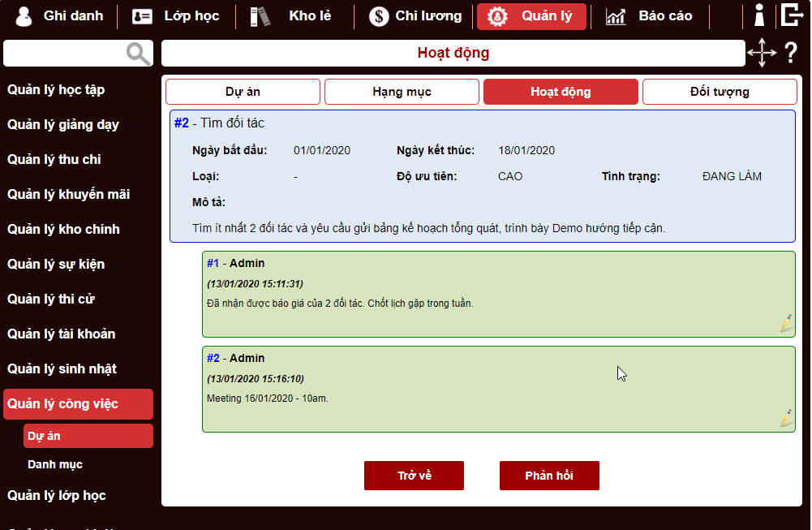Image resolution: width=812 pixels, height=530 pixels.
Task: Click the sidebar search input field
Action: click(65, 54)
